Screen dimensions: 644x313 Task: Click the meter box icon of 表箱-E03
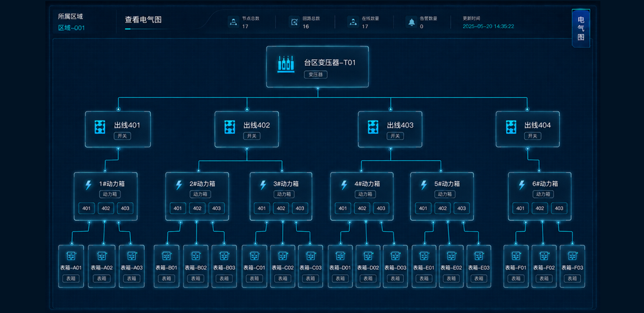coord(479,256)
